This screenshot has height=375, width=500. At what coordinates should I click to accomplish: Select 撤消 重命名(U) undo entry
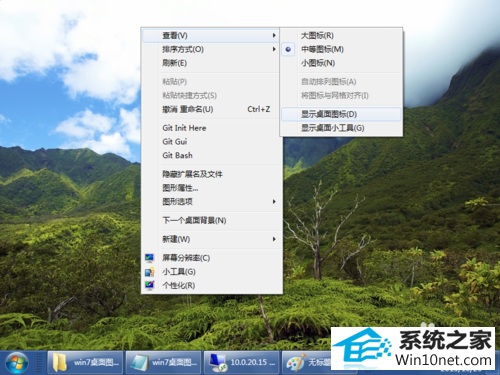coord(212,109)
